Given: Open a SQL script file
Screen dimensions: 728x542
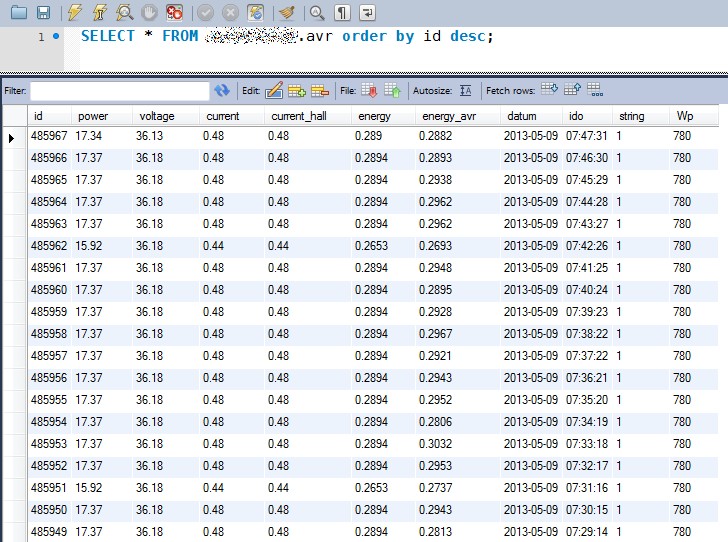Looking at the screenshot, I should point(19,13).
